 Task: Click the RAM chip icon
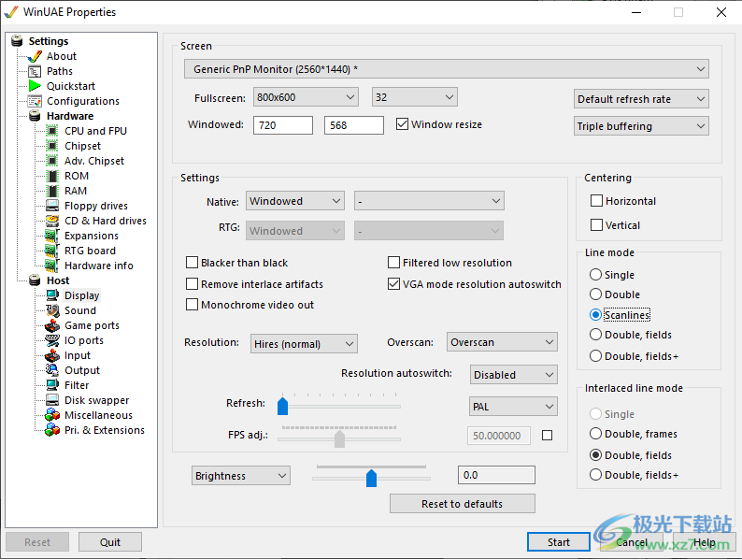[52, 191]
